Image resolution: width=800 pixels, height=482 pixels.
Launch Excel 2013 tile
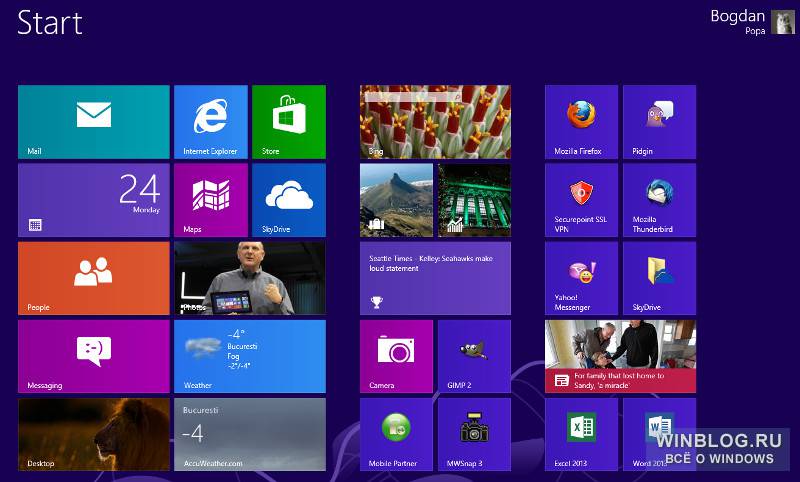[582, 434]
